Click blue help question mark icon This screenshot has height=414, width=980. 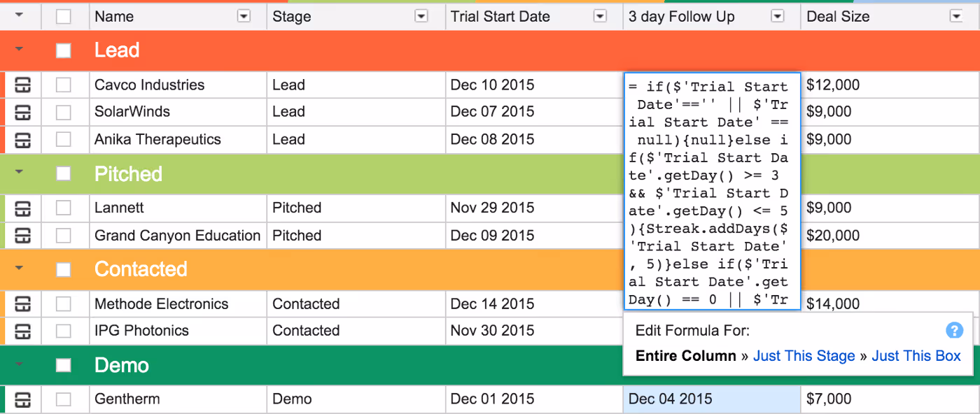pos(954,331)
